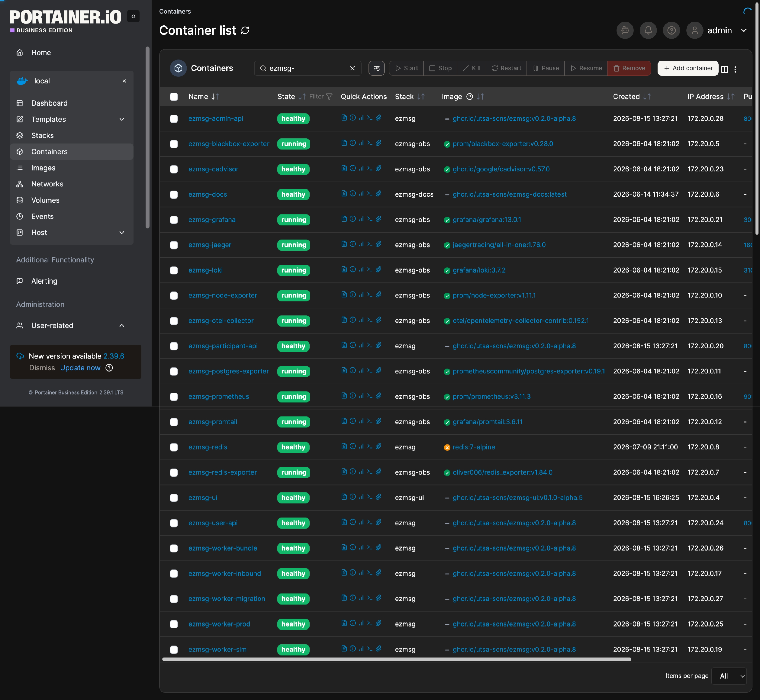Image resolution: width=760 pixels, height=700 pixels.
Task: Clear the ezmsg- search text
Action: pyautogui.click(x=352, y=68)
